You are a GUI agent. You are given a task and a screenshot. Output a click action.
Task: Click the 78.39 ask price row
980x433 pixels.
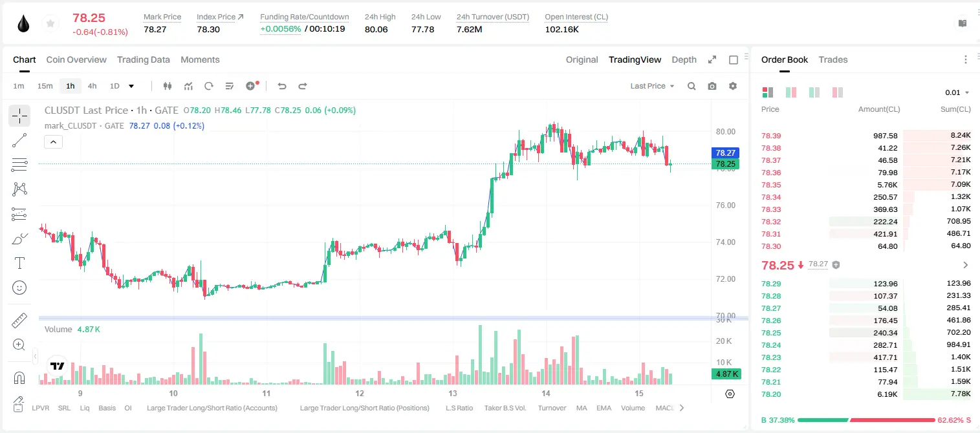tap(866, 136)
